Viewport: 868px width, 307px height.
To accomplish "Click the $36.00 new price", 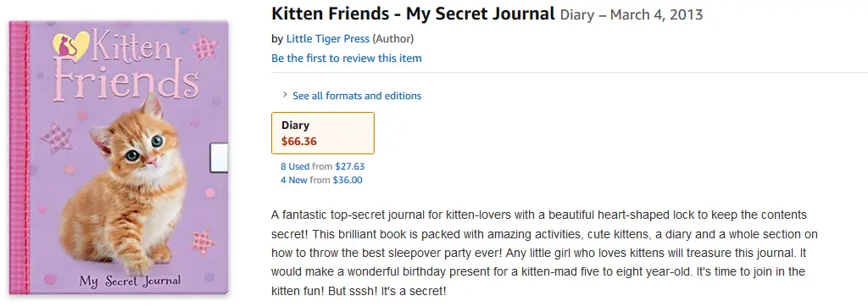I will [x=348, y=180].
